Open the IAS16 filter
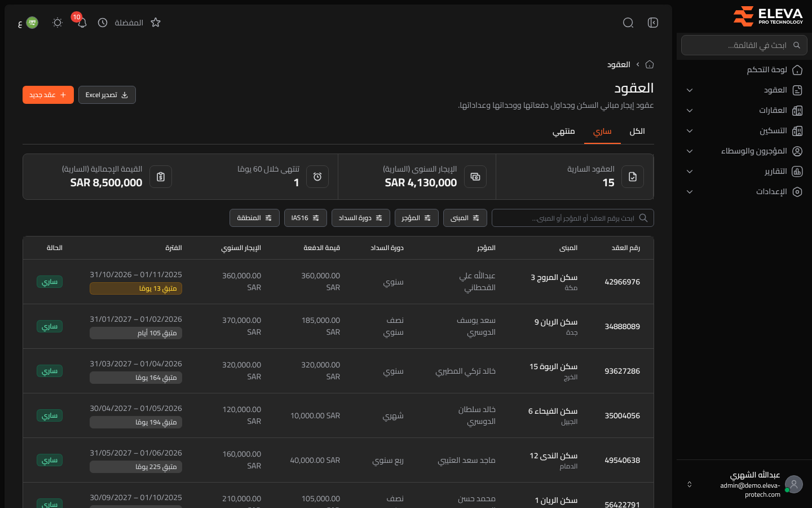Screen dimensions: 812x508 [x=306, y=218]
